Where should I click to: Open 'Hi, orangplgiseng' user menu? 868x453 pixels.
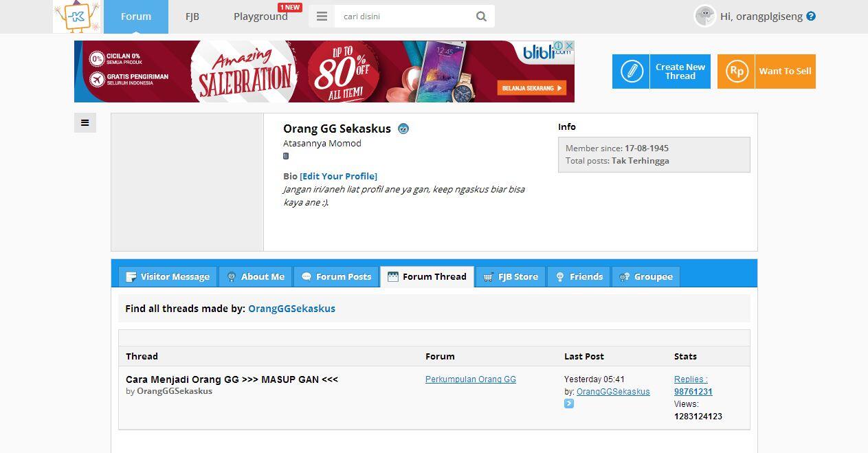pyautogui.click(x=761, y=16)
